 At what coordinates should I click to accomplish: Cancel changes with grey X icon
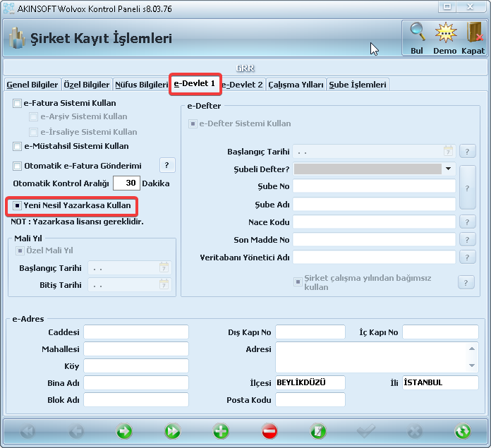point(415,432)
